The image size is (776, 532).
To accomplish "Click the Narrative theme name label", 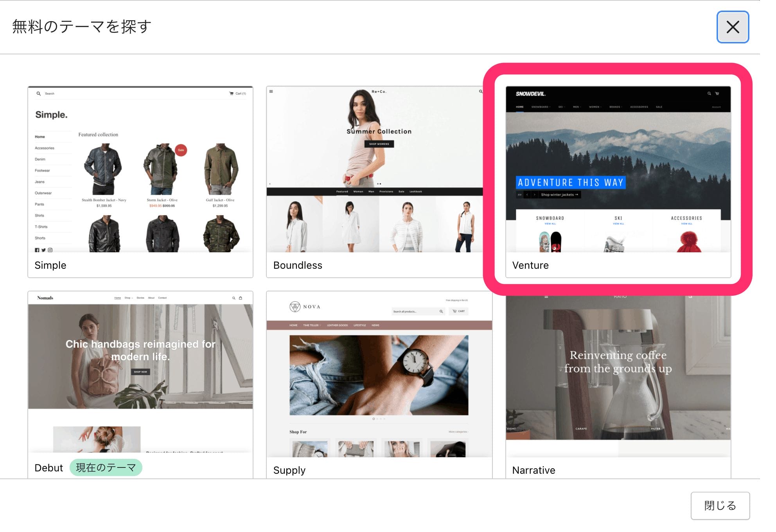I will (533, 470).
